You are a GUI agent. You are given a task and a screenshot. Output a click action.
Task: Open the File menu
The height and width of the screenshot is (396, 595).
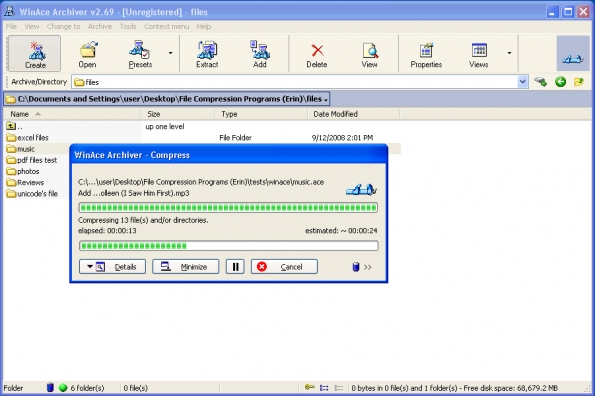pyautogui.click(x=11, y=26)
